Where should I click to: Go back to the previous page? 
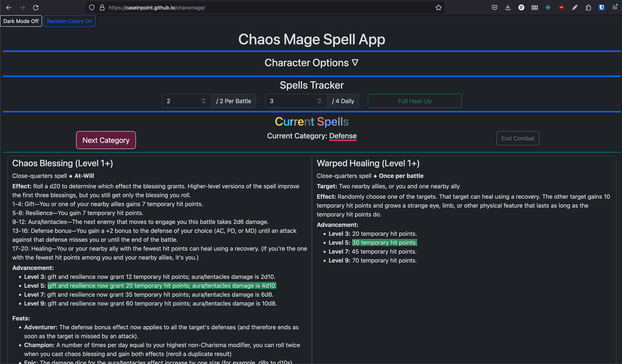coord(9,8)
